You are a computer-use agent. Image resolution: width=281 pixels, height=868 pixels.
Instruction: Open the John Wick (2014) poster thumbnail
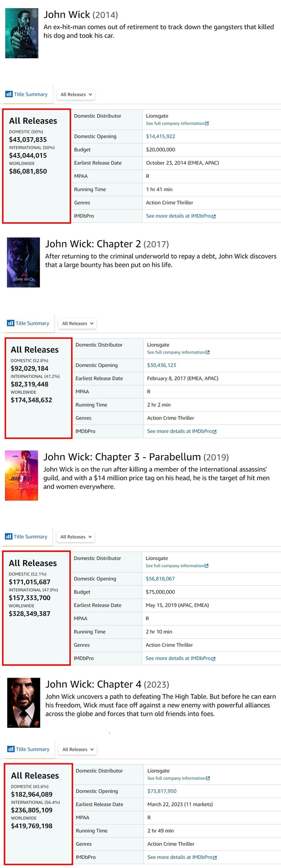tap(22, 33)
